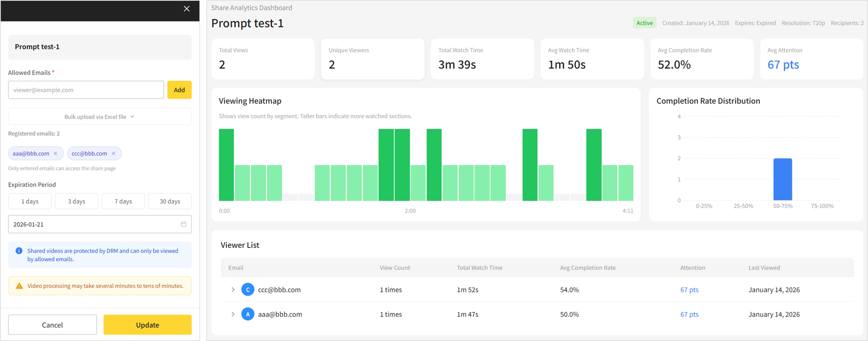The height and width of the screenshot is (341, 868).
Task: Click the avatar icon for ccc@bbb.com
Action: click(x=248, y=289)
